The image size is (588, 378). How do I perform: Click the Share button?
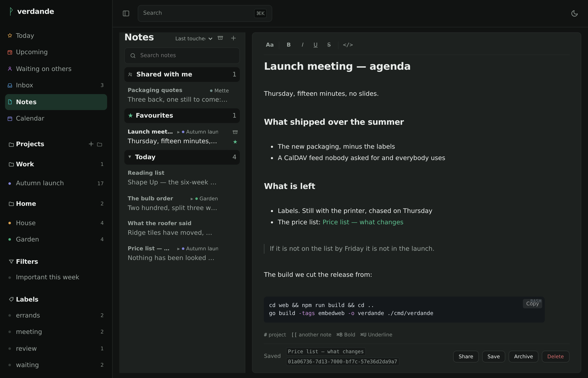click(466, 356)
